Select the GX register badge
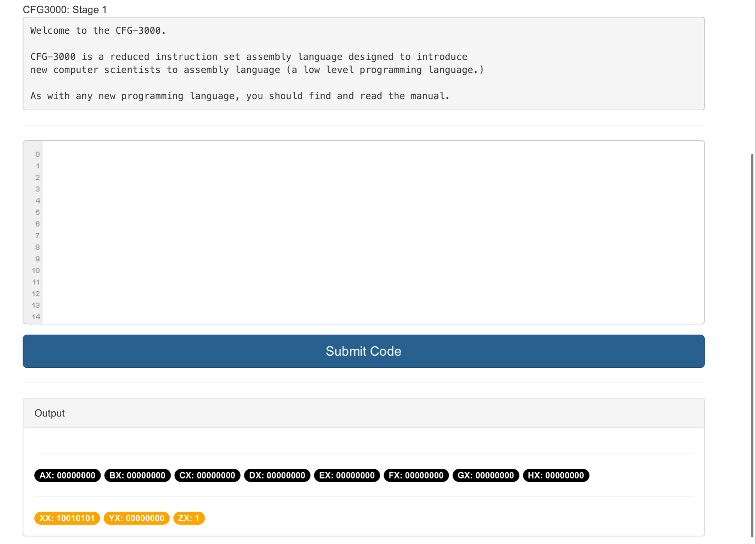756x544 pixels. coord(485,475)
